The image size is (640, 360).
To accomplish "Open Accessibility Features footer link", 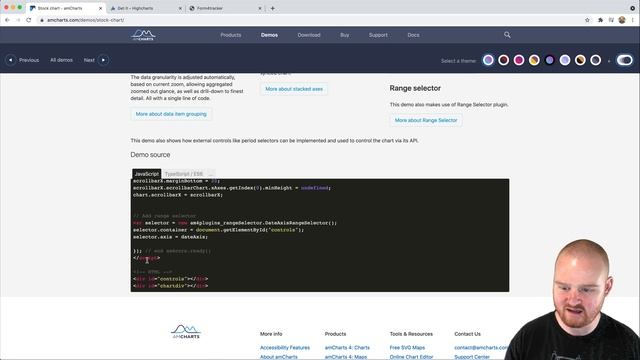I will pos(285,347).
